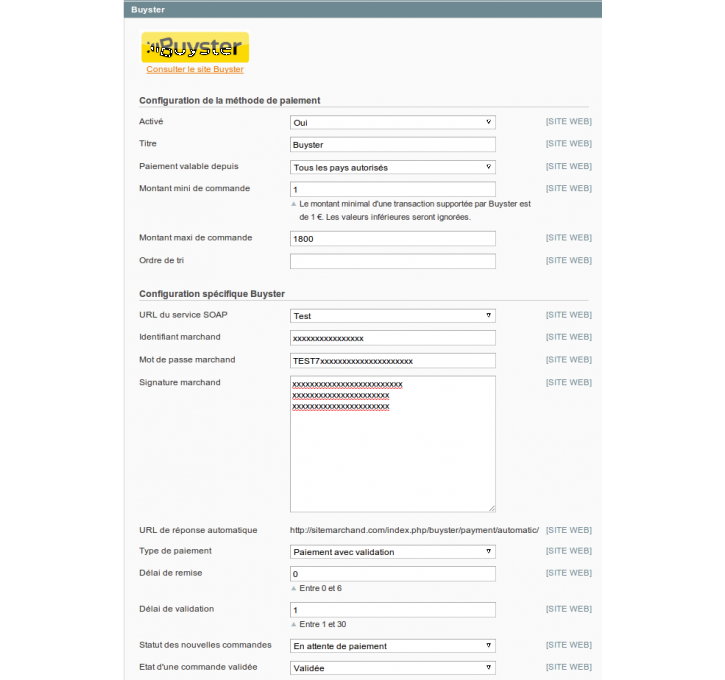Expand the 'Paiement valable depuis' dropdown
This screenshot has height=680, width=725.
tap(393, 167)
